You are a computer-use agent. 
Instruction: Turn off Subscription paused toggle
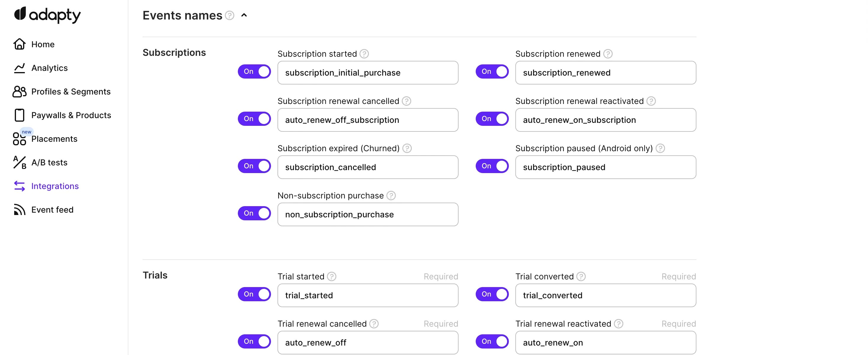[x=492, y=166]
